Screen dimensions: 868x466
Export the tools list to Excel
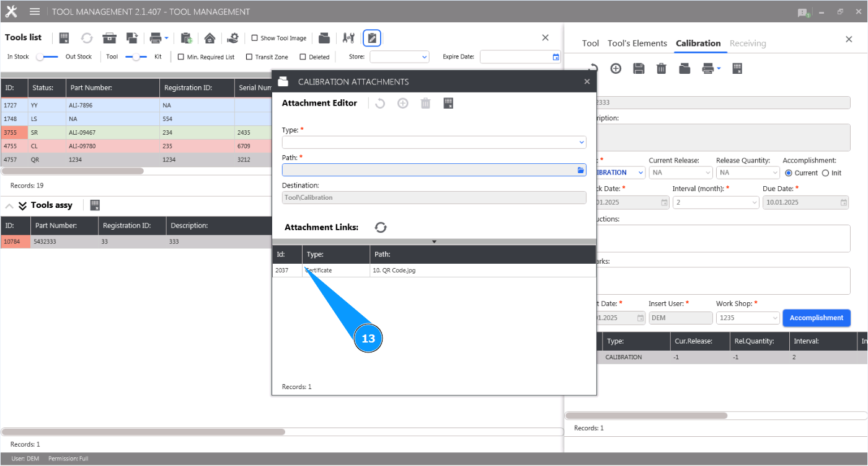(64, 38)
